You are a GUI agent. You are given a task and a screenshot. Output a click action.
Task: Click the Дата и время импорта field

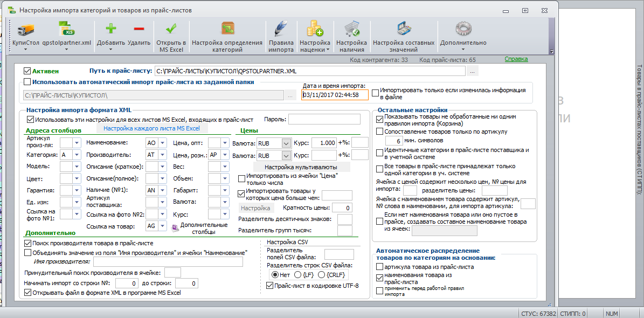[x=335, y=94]
